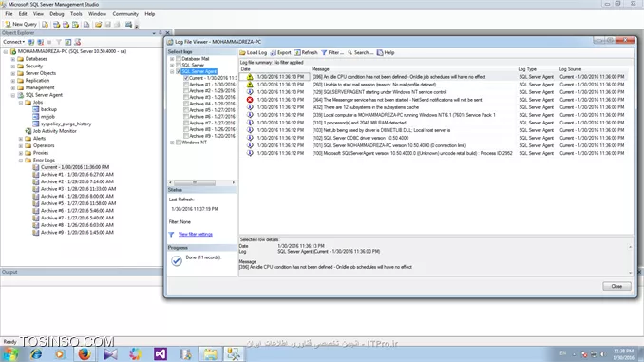Open Internet Explorer from the taskbar
This screenshot has width=644, height=362.
(36, 353)
